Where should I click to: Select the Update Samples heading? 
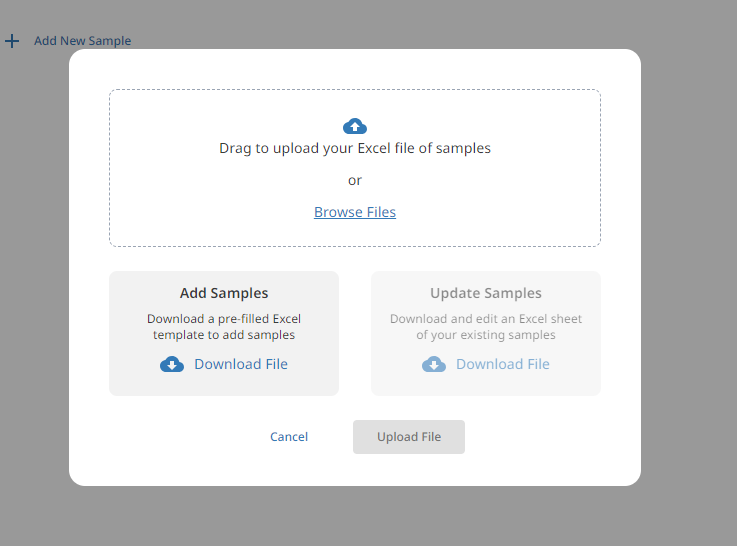tap(486, 293)
